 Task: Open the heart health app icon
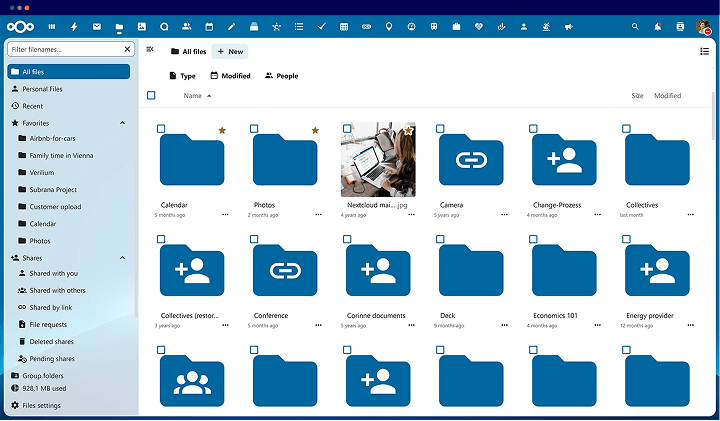(x=479, y=27)
